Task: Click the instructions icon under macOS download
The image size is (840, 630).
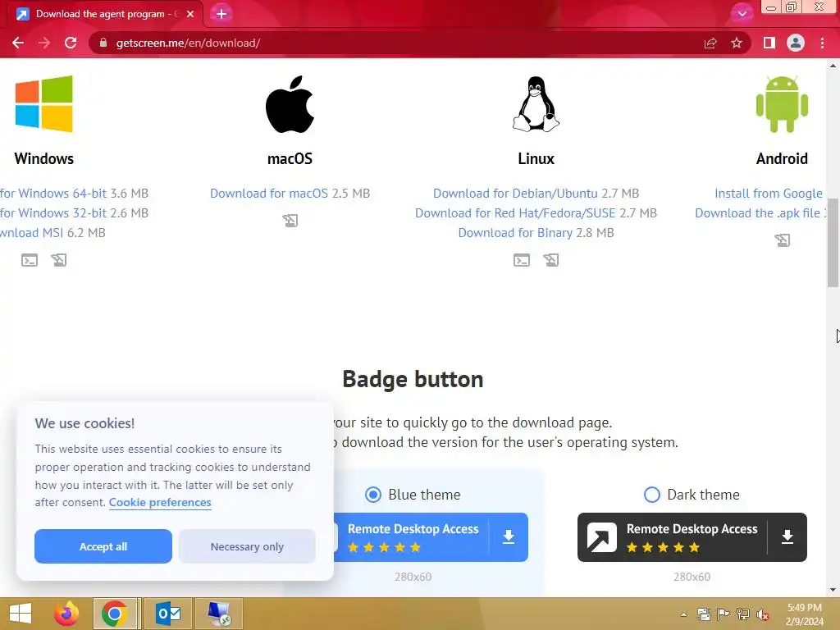Action: click(290, 221)
